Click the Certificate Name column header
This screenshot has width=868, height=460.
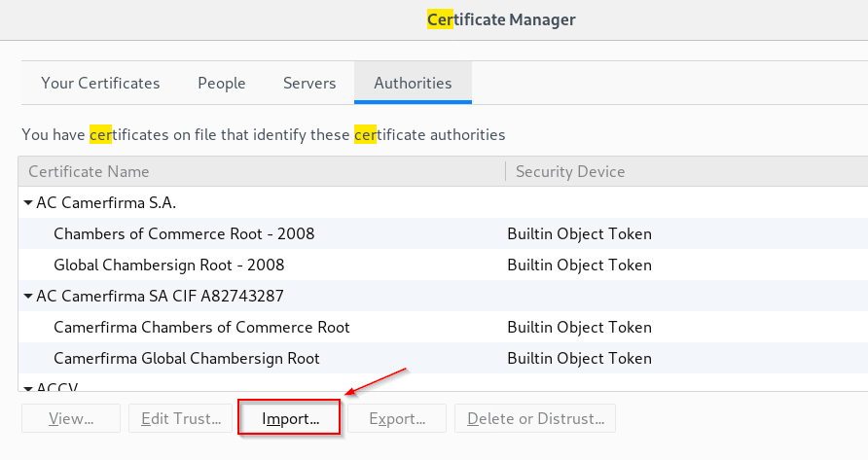(x=262, y=171)
